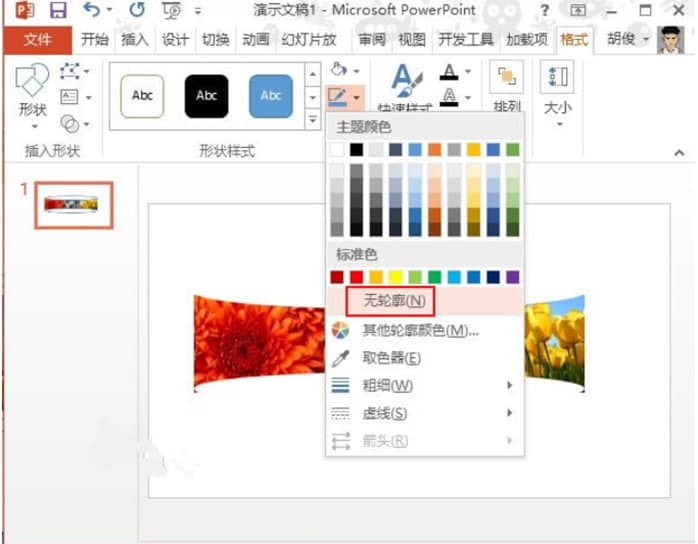Open the 大小 size button
Screen dimensions: 698x544
coord(557,94)
